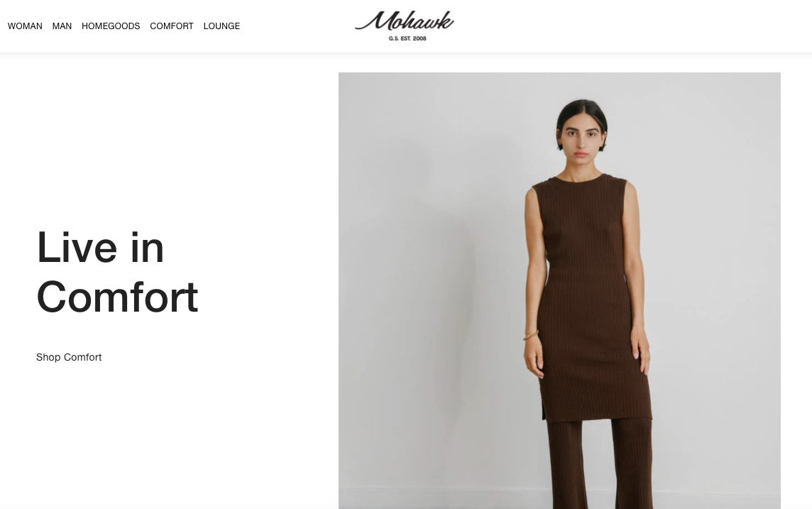Click the word Comfort in the large heading
The width and height of the screenshot is (812, 509).
pos(118,297)
